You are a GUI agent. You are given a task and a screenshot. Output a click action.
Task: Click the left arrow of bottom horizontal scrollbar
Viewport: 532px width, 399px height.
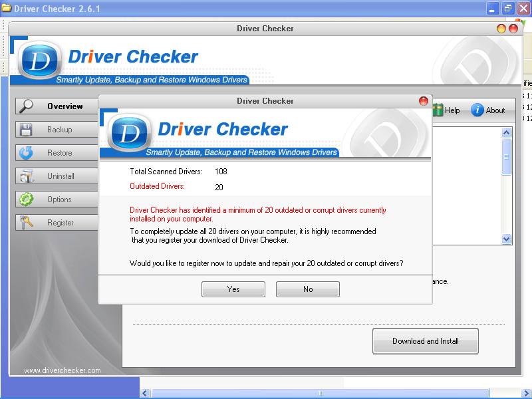[x=145, y=394]
